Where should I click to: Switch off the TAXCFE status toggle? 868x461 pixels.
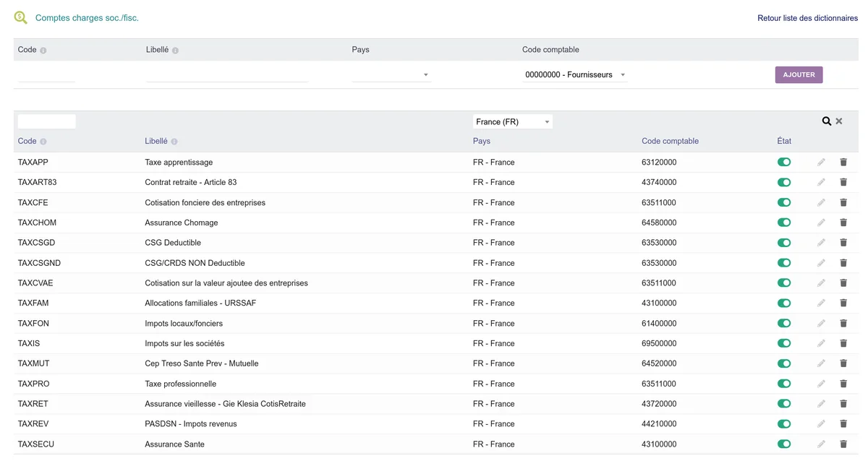pyautogui.click(x=784, y=203)
